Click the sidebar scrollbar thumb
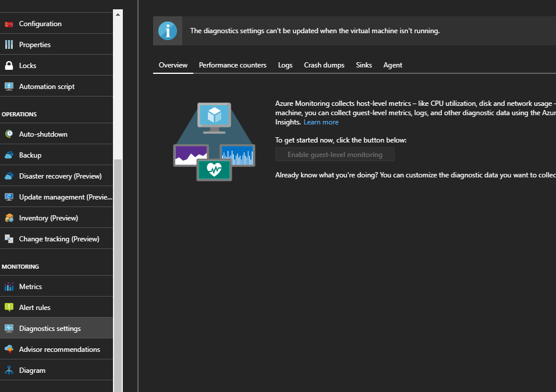The image size is (556, 392). point(118,276)
